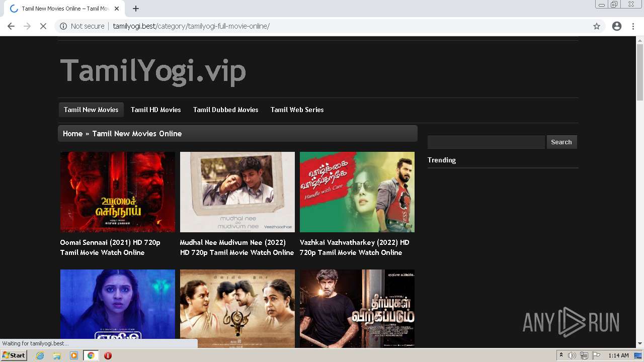Click the Trending sidebar heading
644x362 pixels.
click(x=442, y=160)
